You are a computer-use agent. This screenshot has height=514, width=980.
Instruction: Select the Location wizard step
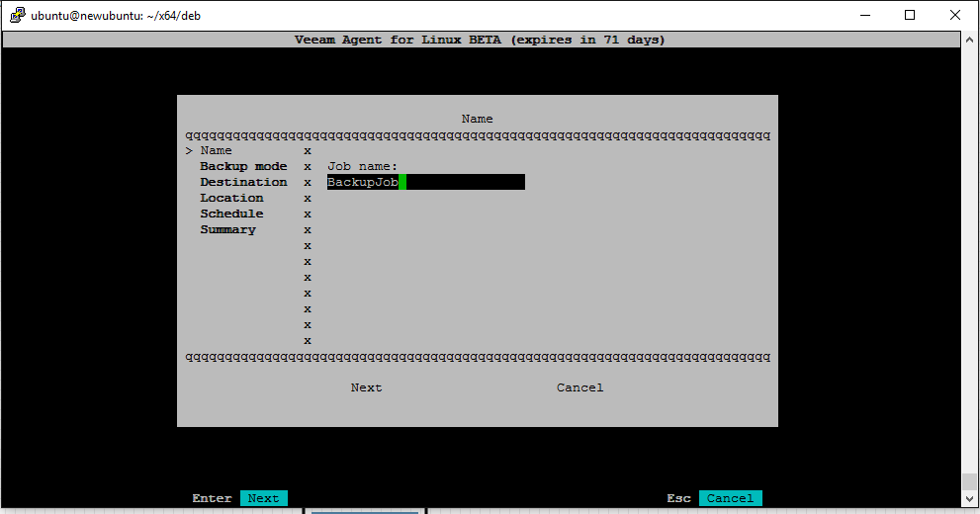[x=231, y=198]
